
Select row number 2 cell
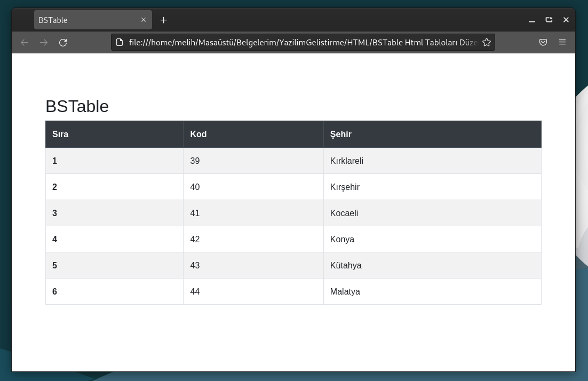[114, 187]
